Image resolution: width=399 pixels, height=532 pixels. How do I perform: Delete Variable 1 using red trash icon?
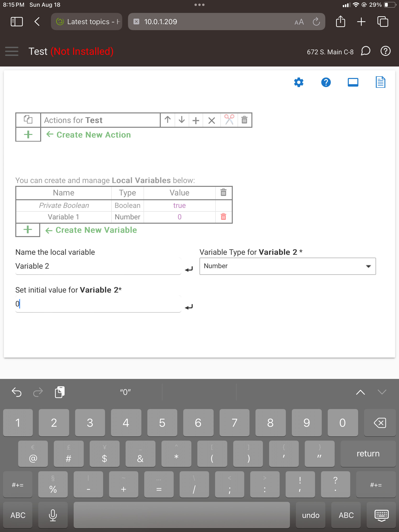(223, 217)
